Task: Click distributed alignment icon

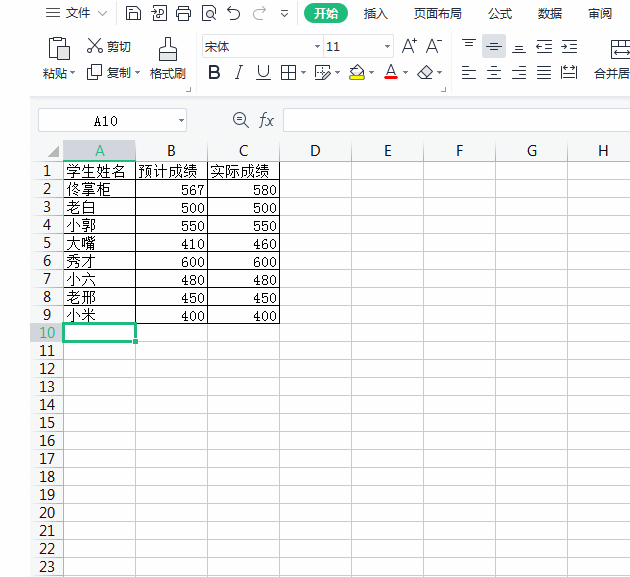Action: point(569,73)
